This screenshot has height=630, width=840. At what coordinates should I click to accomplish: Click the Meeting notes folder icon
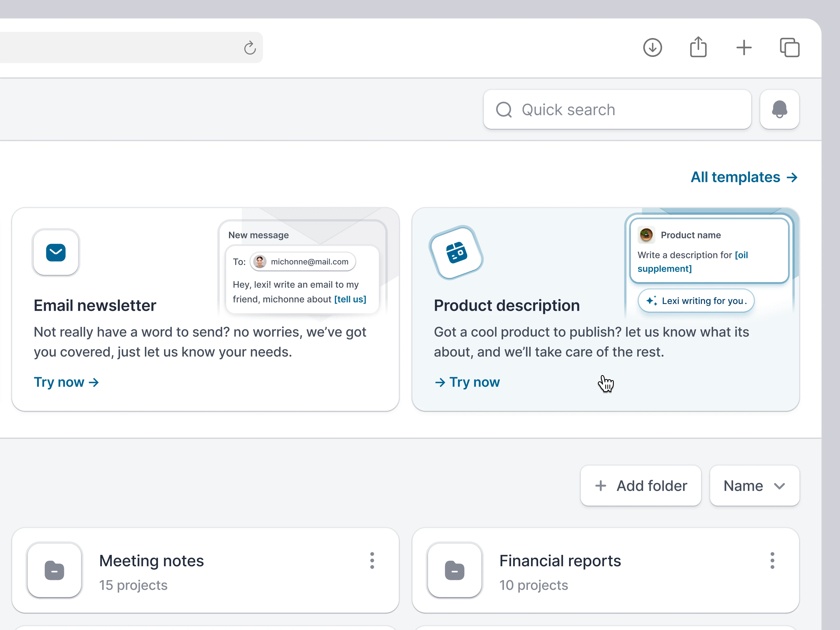(55, 570)
